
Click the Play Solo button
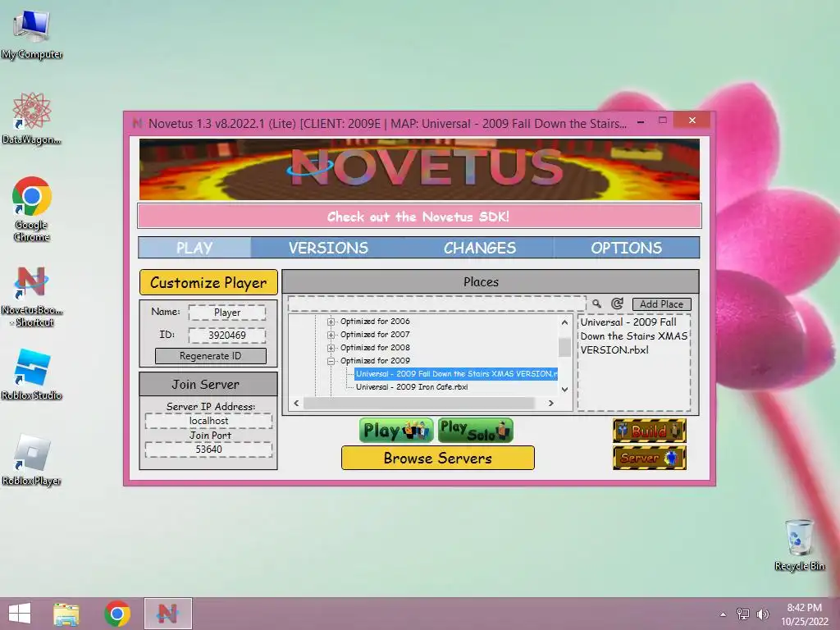click(475, 431)
